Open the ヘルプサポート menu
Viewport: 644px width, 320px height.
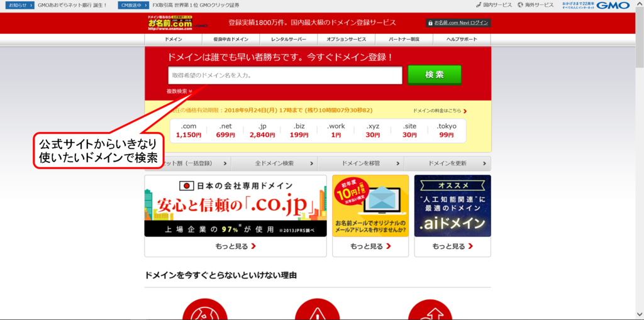462,40
